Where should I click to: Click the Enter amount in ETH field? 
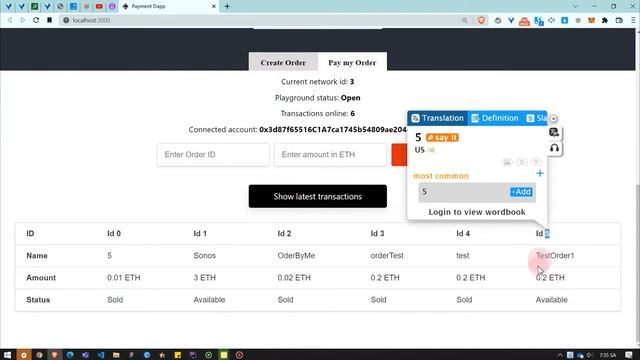tap(330, 155)
